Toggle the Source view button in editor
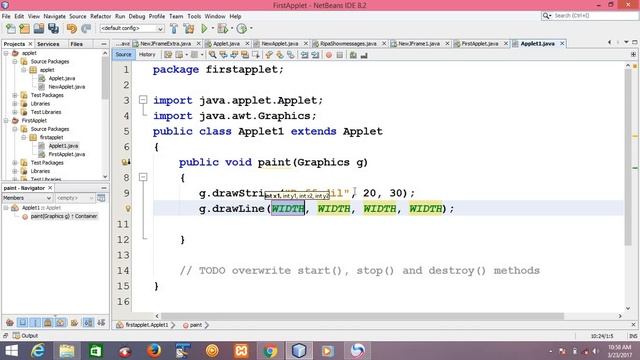The height and width of the screenshot is (360, 640). pos(123,54)
